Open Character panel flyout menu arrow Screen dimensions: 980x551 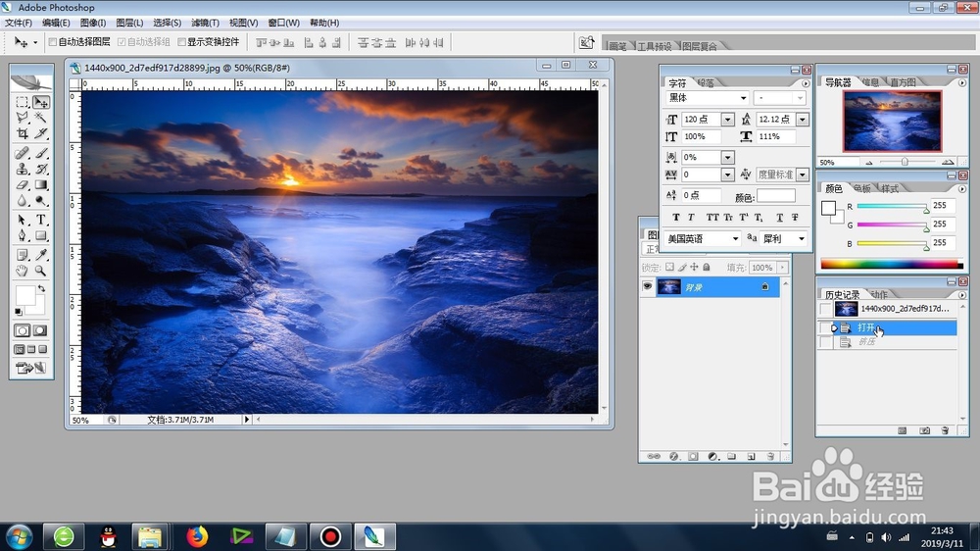(806, 83)
